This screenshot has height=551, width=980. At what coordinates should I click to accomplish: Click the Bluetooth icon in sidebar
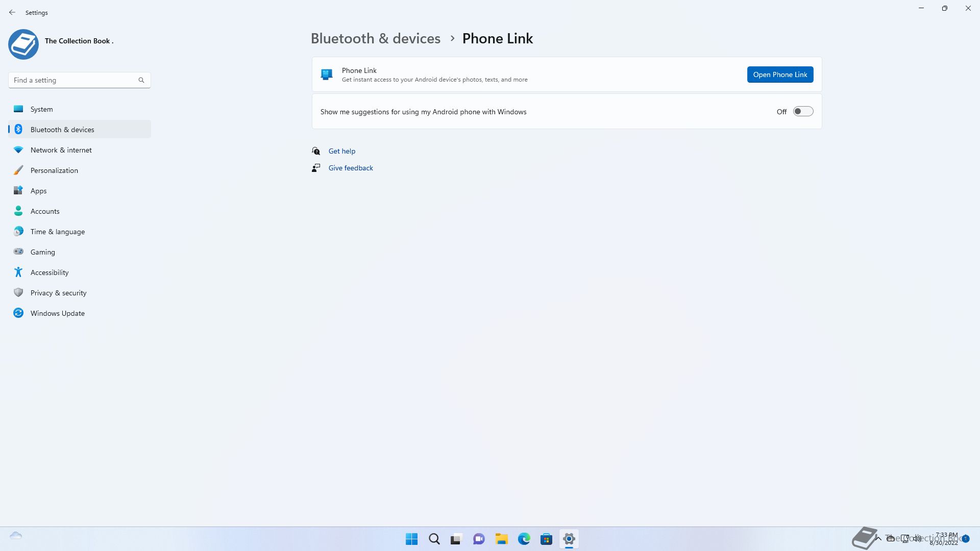click(18, 129)
